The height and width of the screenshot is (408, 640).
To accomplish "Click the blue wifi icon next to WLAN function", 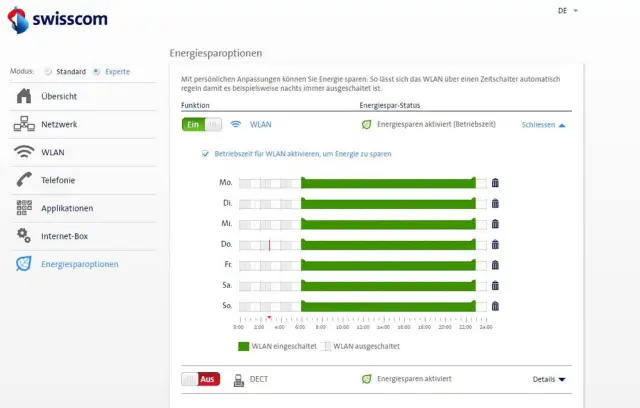I will [236, 124].
